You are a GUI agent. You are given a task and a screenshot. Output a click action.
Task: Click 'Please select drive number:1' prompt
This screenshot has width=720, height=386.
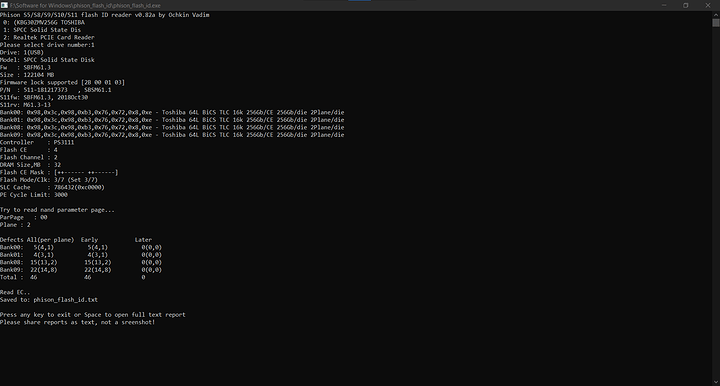(47, 45)
